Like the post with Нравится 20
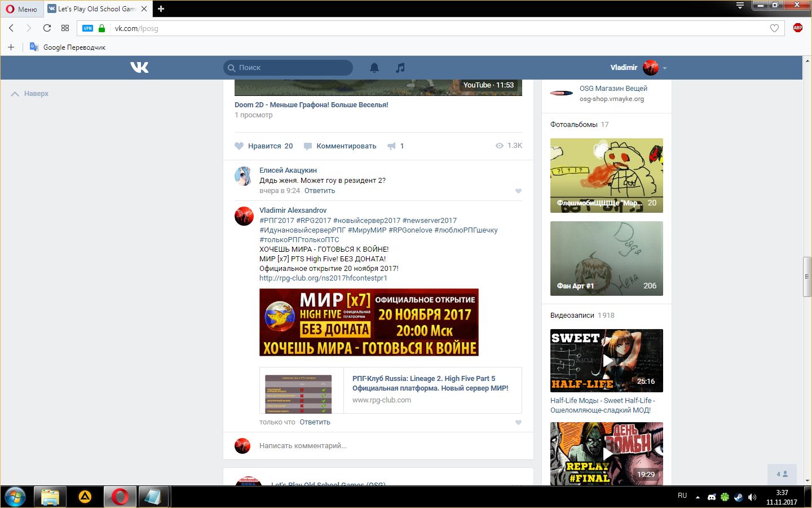The width and height of the screenshot is (812, 508). (x=264, y=146)
